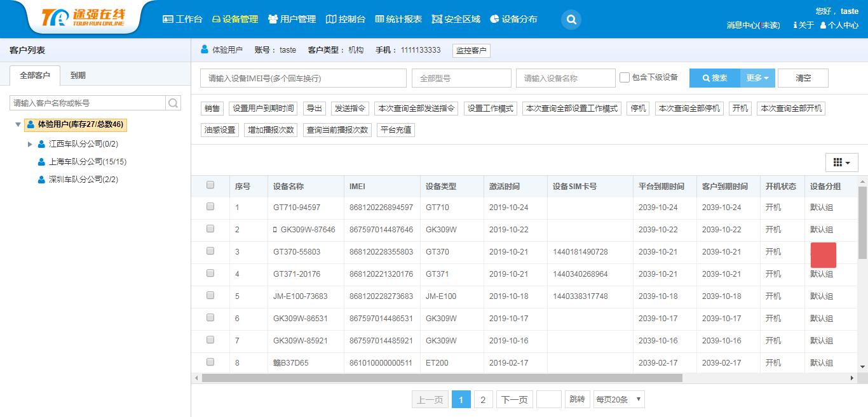Focus the device IMEI input field

303,78
